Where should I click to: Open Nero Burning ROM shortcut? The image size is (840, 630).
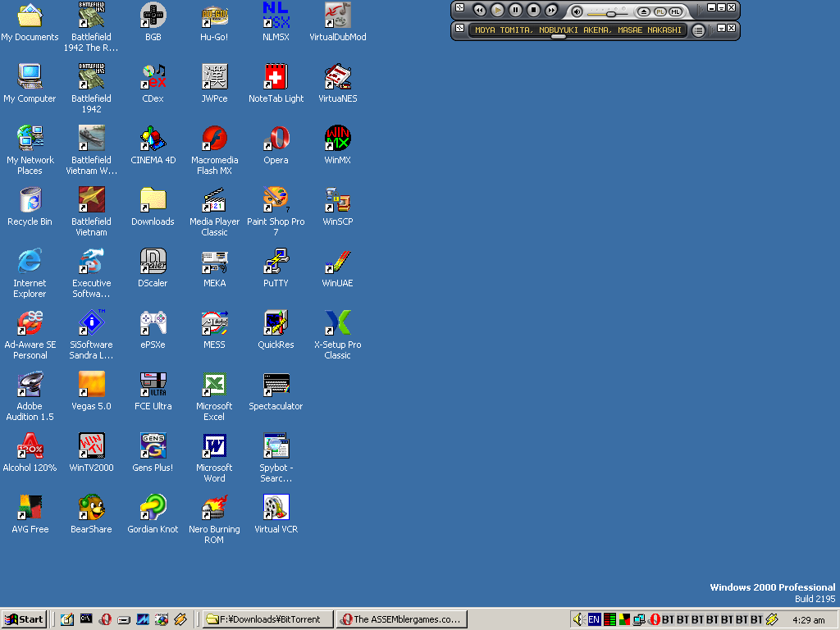pos(214,519)
